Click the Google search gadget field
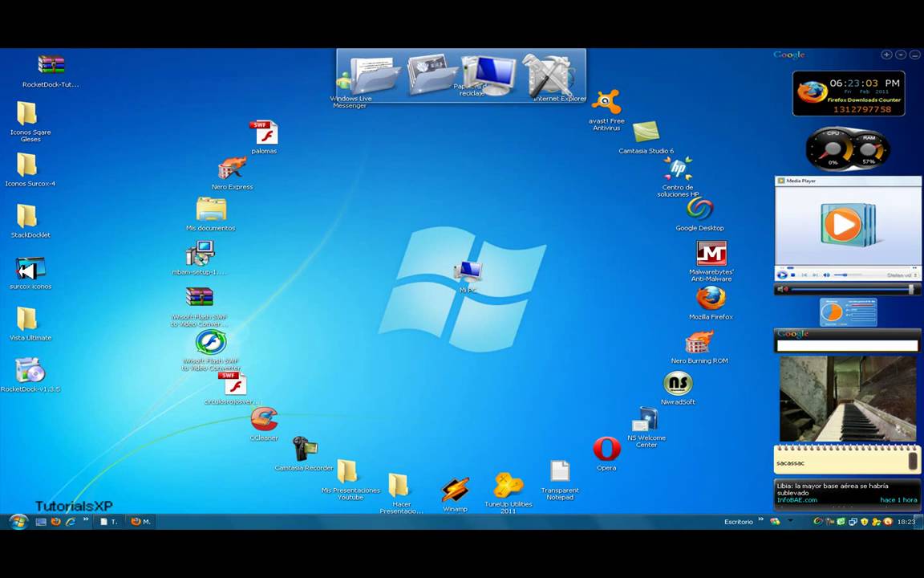The image size is (924, 578). point(847,346)
